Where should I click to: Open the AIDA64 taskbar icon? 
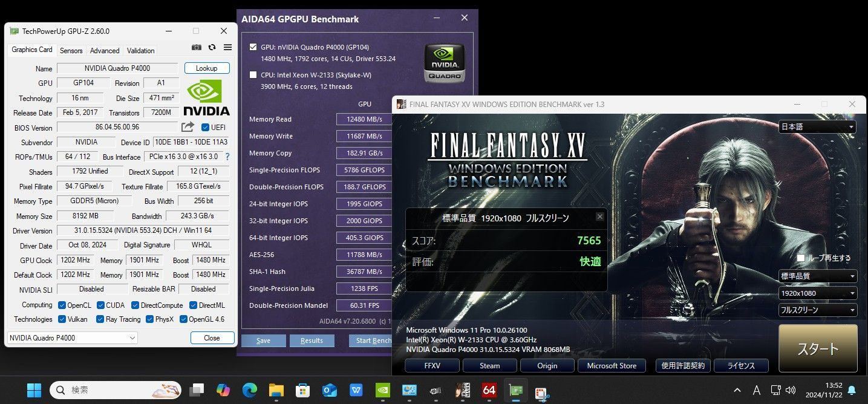489,390
